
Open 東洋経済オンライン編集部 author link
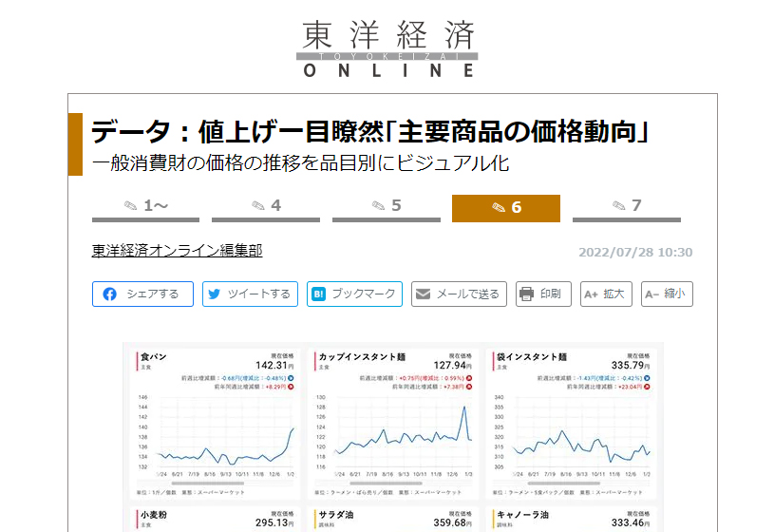click(x=177, y=251)
